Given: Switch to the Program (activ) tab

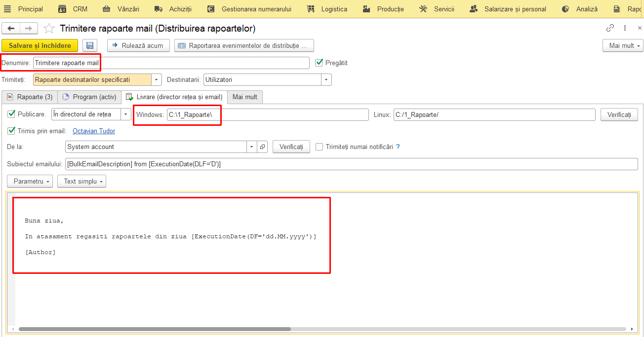Looking at the screenshot, I should click(89, 97).
